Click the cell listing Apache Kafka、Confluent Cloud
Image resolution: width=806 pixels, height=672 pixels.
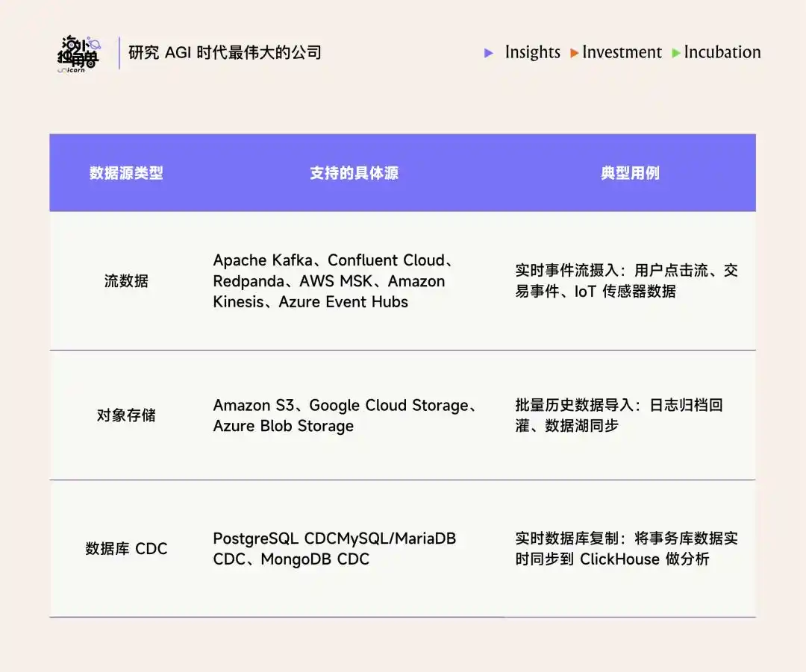click(334, 281)
